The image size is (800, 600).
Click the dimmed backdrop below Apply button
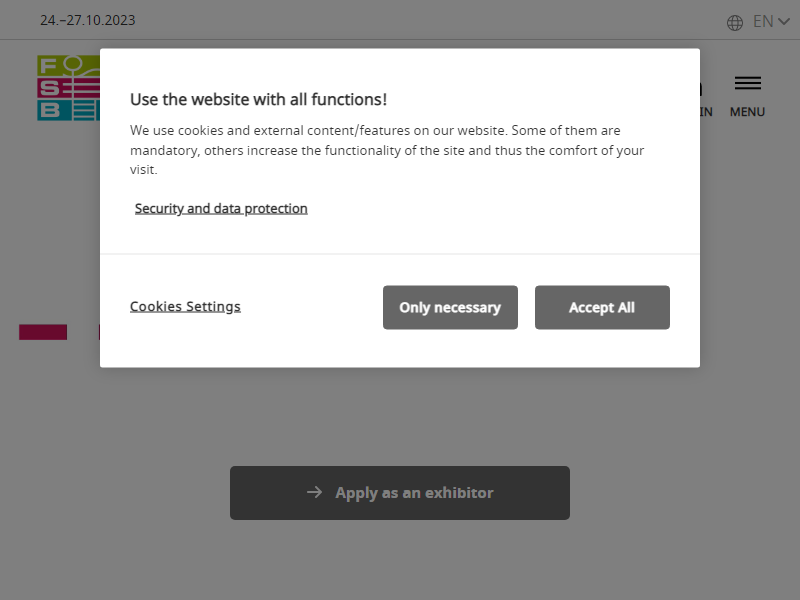pyautogui.click(x=399, y=561)
